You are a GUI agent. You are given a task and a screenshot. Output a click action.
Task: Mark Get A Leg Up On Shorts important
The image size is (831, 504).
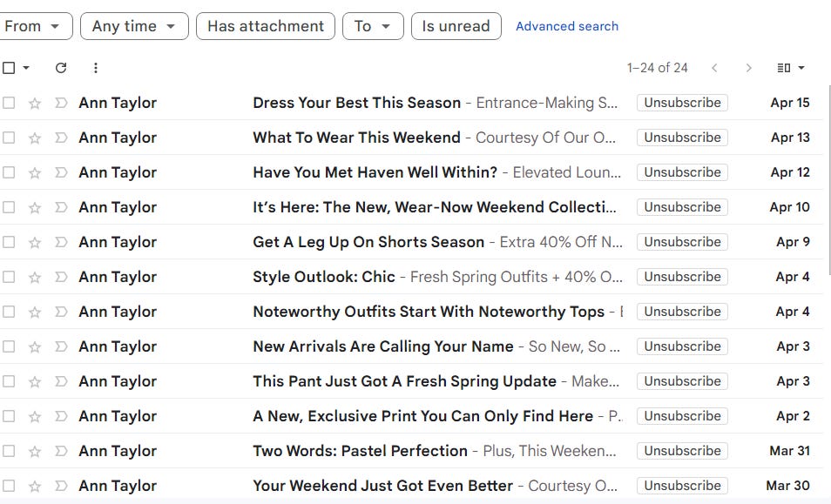click(x=61, y=243)
